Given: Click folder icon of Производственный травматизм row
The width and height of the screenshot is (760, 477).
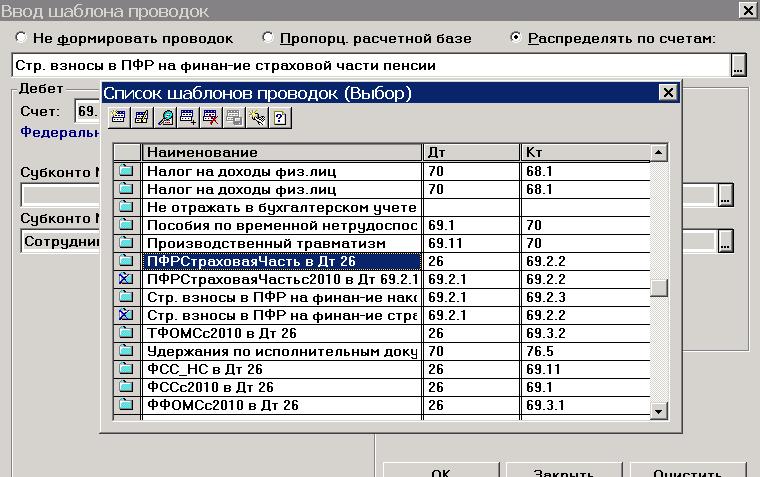Looking at the screenshot, I should 127,243.
